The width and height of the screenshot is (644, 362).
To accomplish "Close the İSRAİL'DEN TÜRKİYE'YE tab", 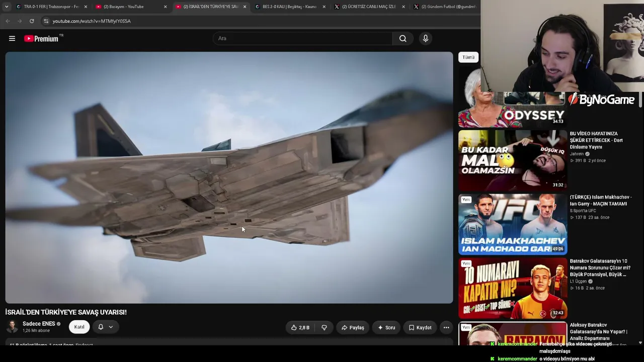I will point(245,7).
